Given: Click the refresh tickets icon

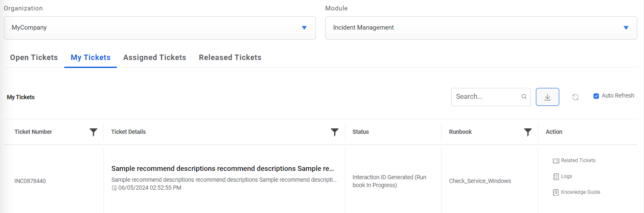Looking at the screenshot, I should pyautogui.click(x=575, y=97).
